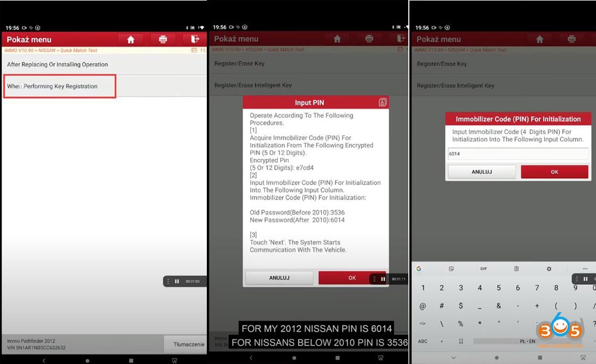Tap the PL · EN space bar
This screenshot has width=596, height=364.
pyautogui.click(x=527, y=341)
